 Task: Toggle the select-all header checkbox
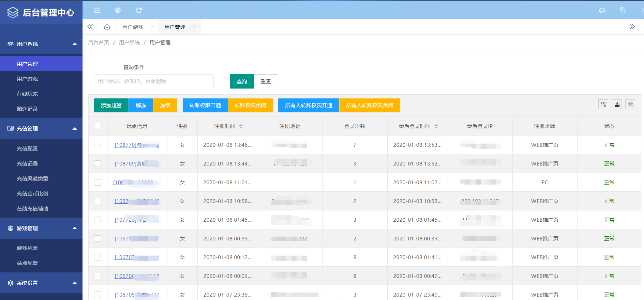point(98,126)
